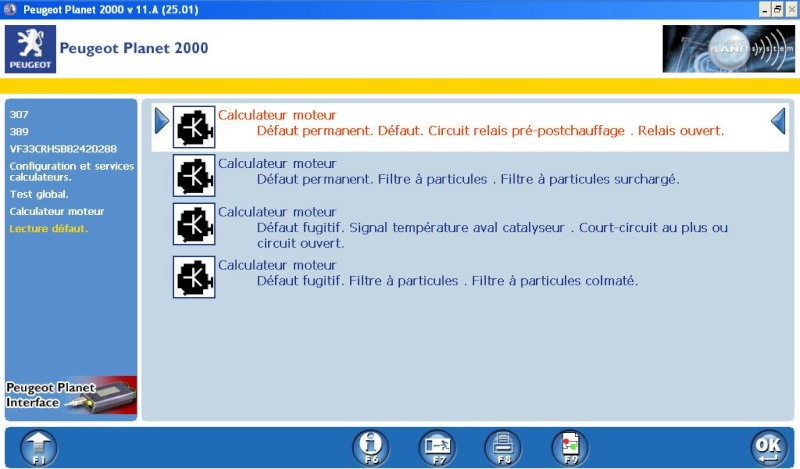This screenshot has height=469, width=800.
Task: Click the '307' sidebar entry
Action: 19,115
